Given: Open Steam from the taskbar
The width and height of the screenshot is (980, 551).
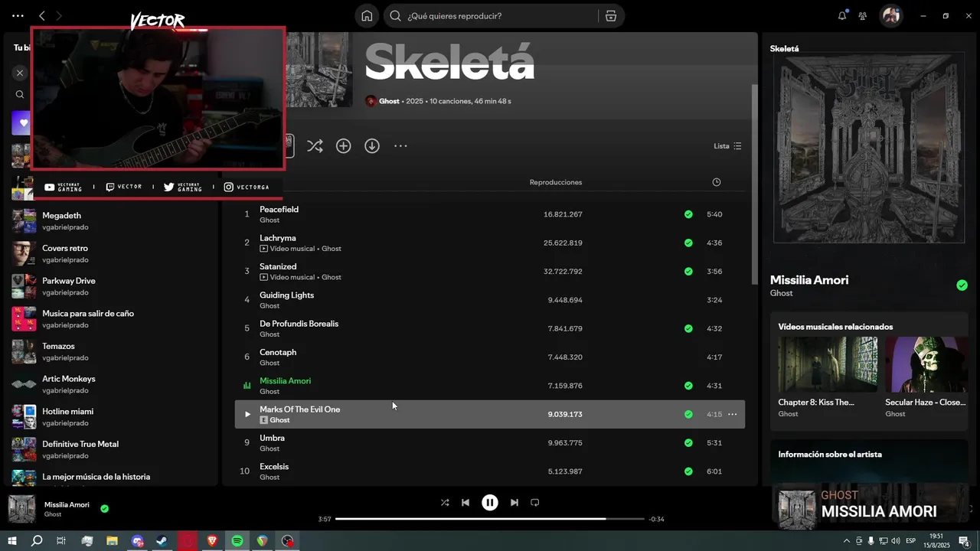Looking at the screenshot, I should coord(162,541).
